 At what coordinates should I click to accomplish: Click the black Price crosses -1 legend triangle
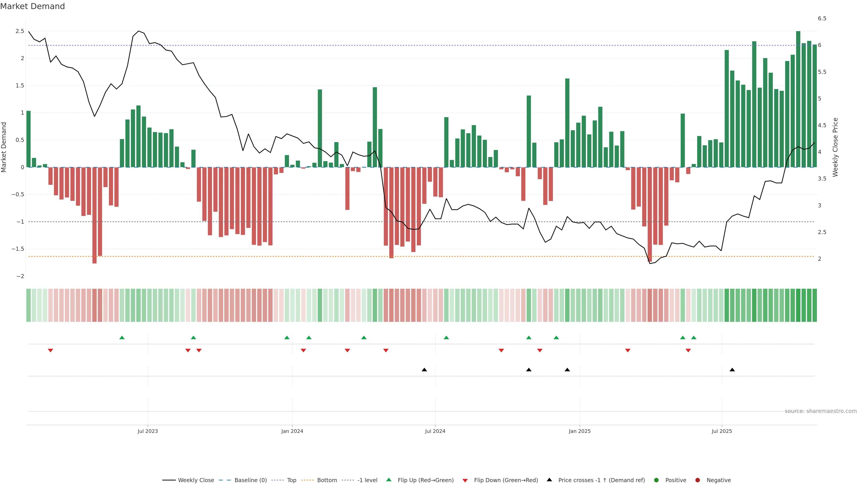549,480
